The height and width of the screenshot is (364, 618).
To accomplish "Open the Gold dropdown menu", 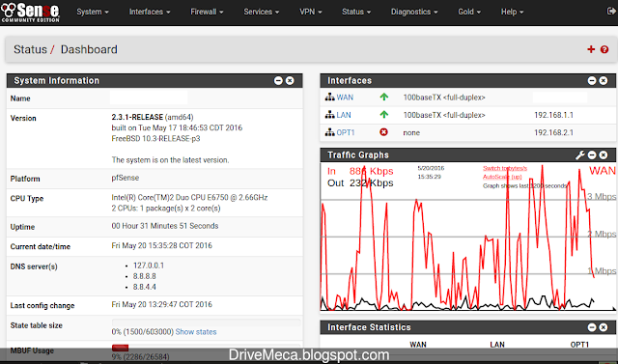I will [469, 12].
